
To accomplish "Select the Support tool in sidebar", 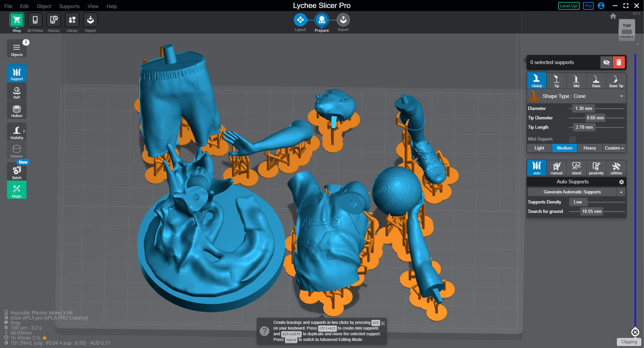I will click(16, 73).
